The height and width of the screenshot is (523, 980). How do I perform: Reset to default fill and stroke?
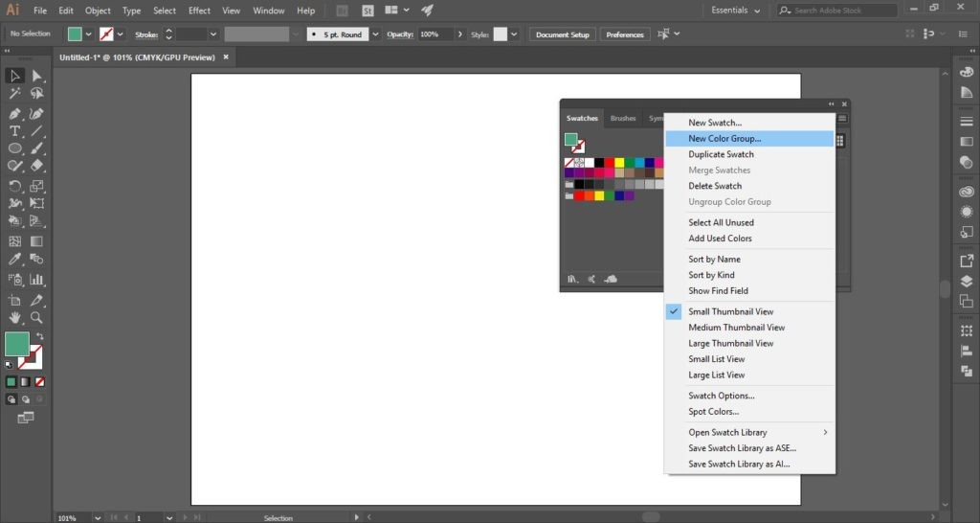(9, 365)
